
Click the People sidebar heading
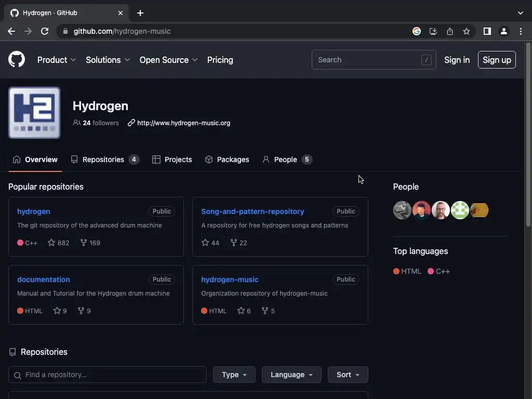click(x=406, y=187)
